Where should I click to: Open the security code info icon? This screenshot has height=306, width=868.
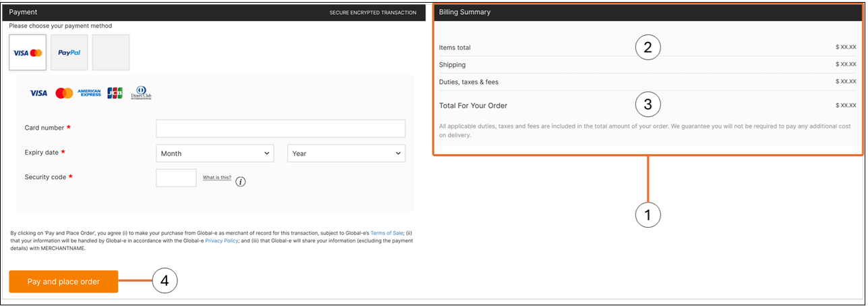(x=241, y=181)
